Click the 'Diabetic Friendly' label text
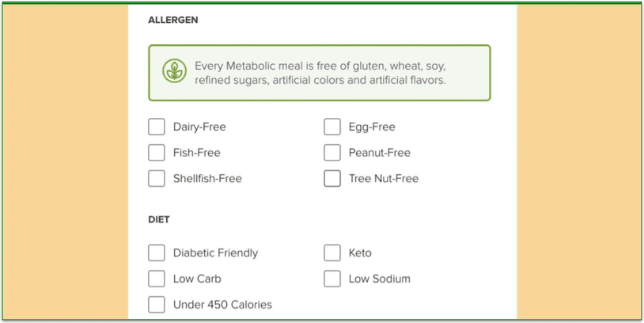Viewport: 644px width, 323px height. [x=216, y=253]
